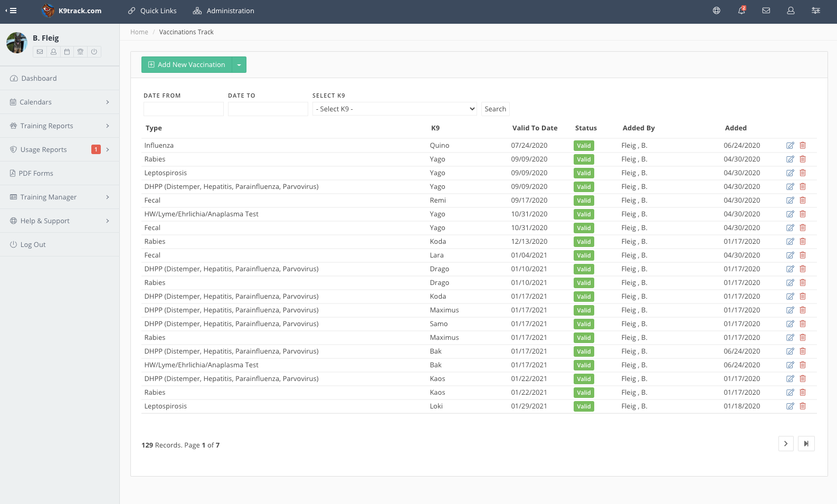Open the Quick Links menu
The height and width of the screenshot is (504, 837).
point(153,11)
